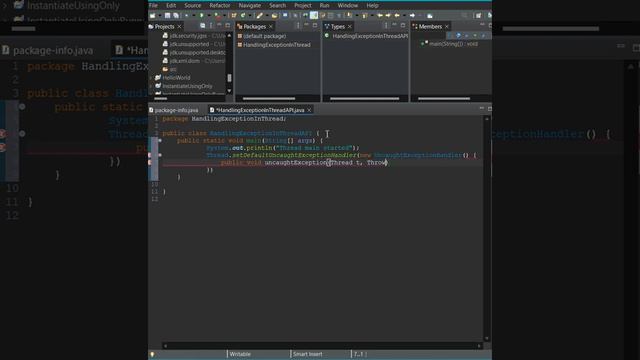
Task: Click the Projects view scroll up arrow
Action: [229, 36]
